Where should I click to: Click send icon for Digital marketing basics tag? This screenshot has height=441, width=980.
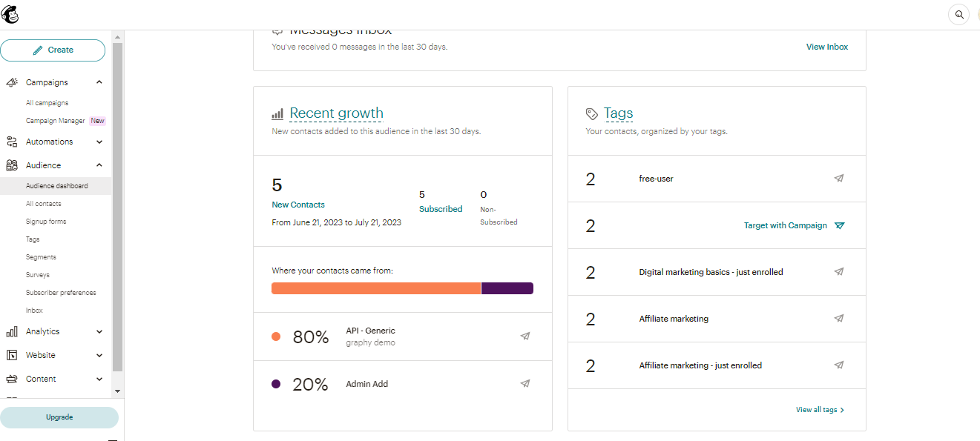839,272
